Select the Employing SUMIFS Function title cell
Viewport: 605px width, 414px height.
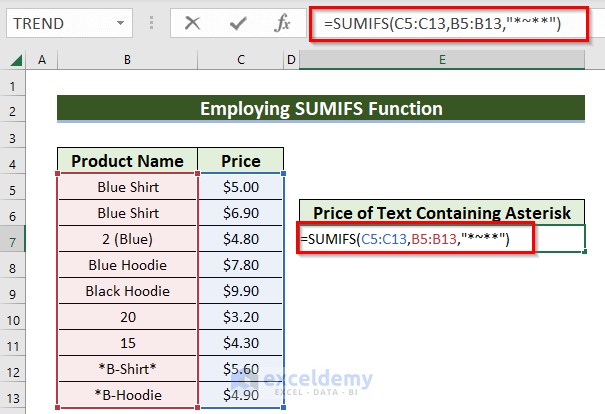coord(321,108)
